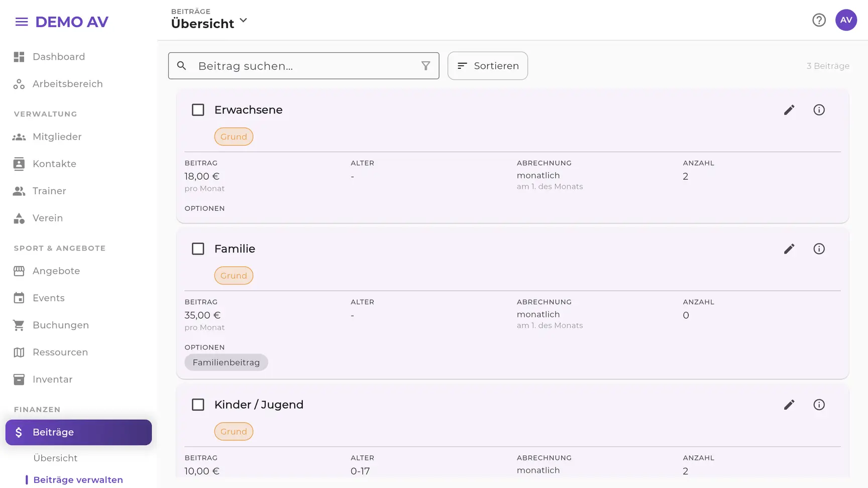Edit the Familie contribution with pencil icon

pyautogui.click(x=789, y=249)
